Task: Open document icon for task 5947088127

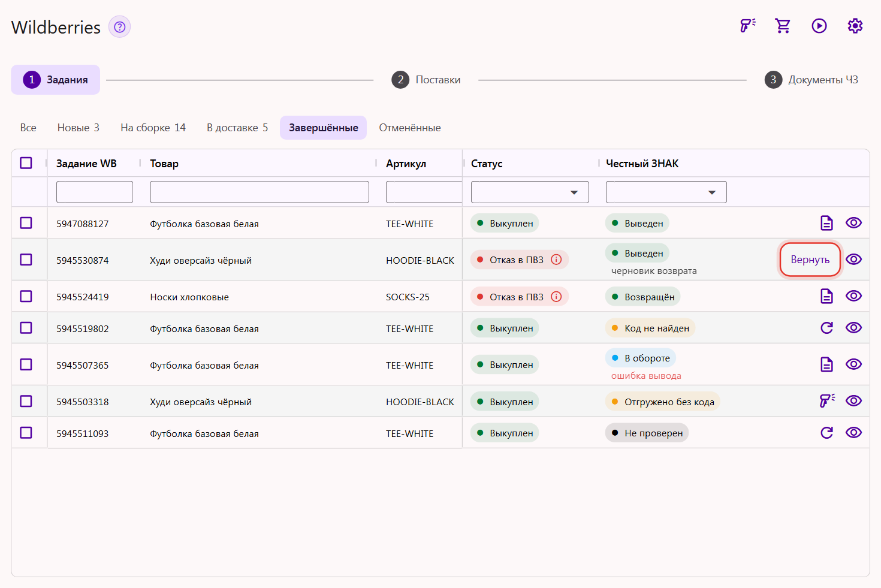Action: pyautogui.click(x=826, y=223)
